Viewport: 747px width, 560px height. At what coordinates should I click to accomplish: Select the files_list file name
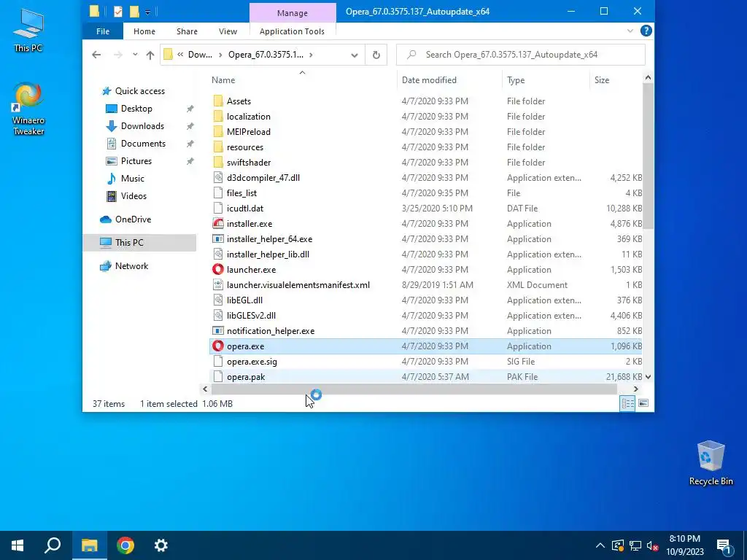(241, 193)
